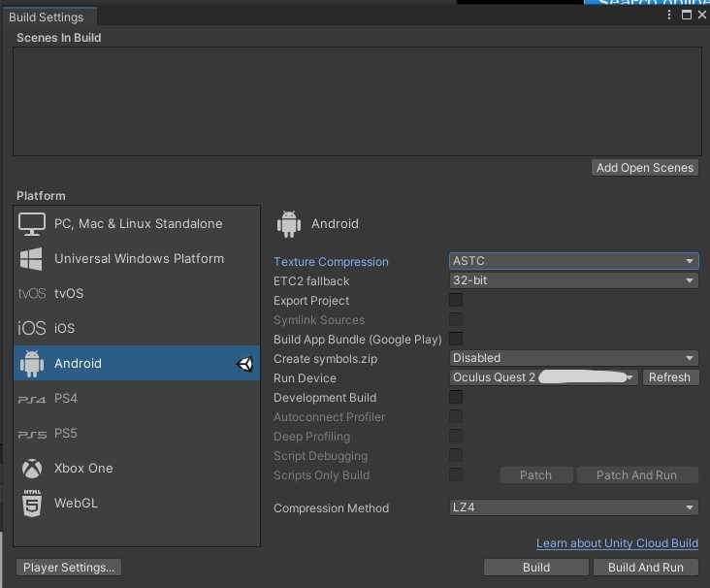Toggle the Scripts Only Build checkbox
Viewport: 710px width, 588px height.
tap(456, 474)
